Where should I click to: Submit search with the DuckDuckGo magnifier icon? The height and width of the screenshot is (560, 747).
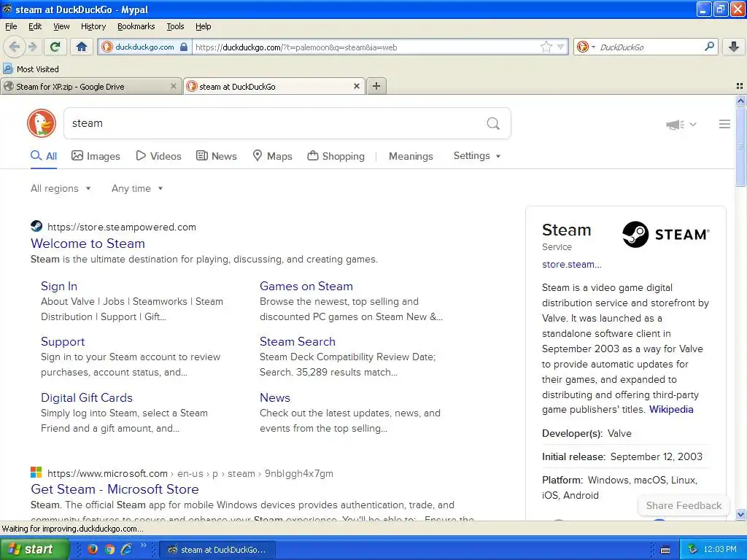pyautogui.click(x=493, y=123)
